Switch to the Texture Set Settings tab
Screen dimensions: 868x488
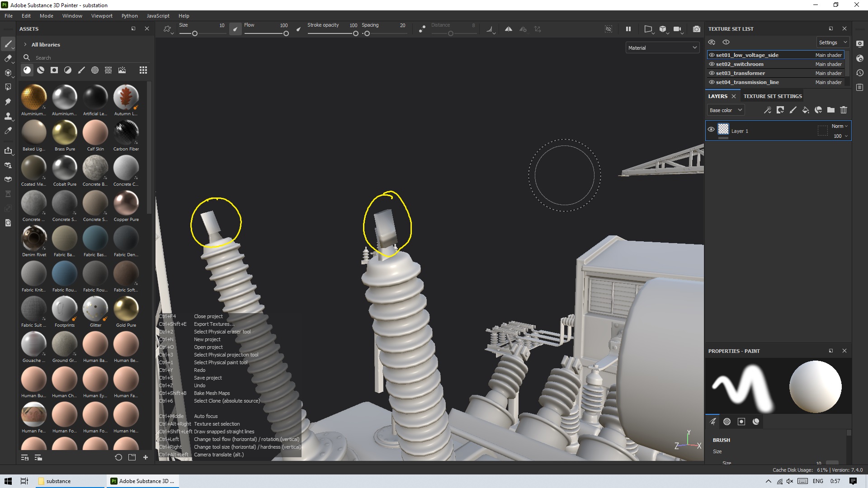pyautogui.click(x=772, y=96)
